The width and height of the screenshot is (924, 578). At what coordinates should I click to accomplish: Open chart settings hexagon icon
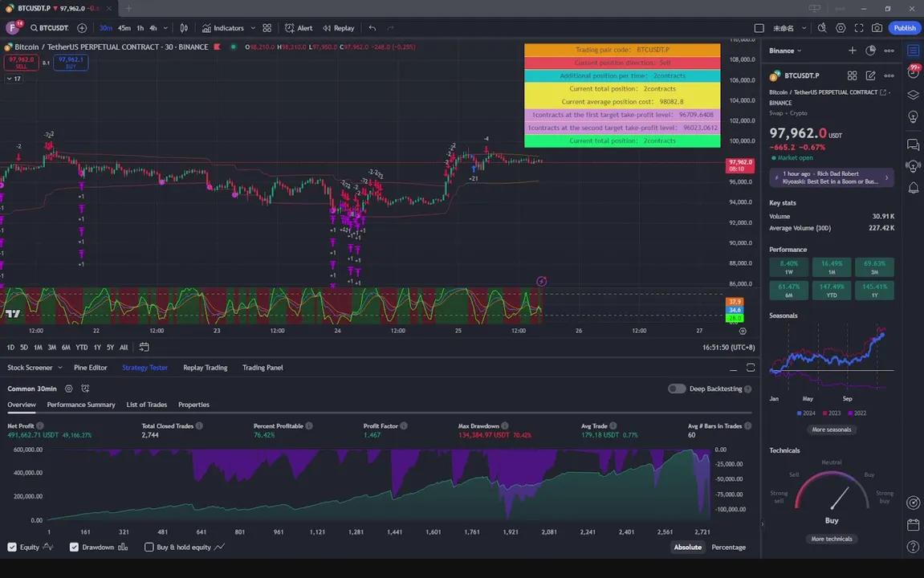(841, 27)
